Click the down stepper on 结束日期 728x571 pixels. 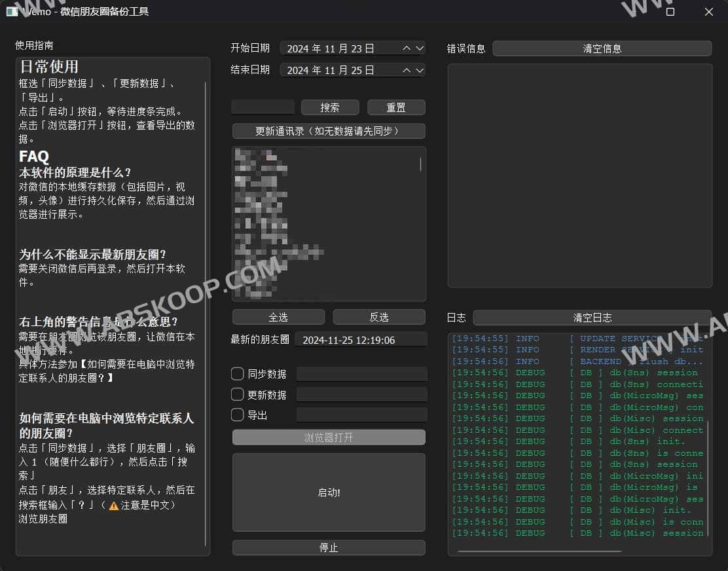(x=420, y=69)
